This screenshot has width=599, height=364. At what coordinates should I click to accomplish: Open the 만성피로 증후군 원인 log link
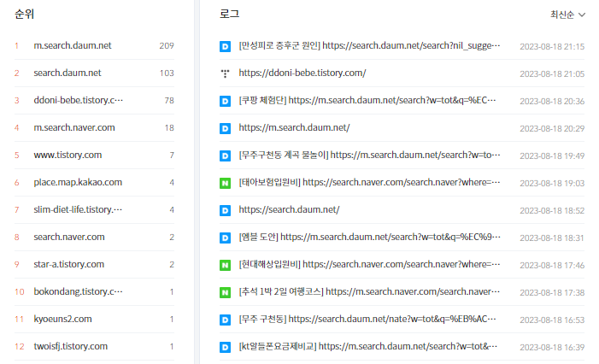coord(369,45)
